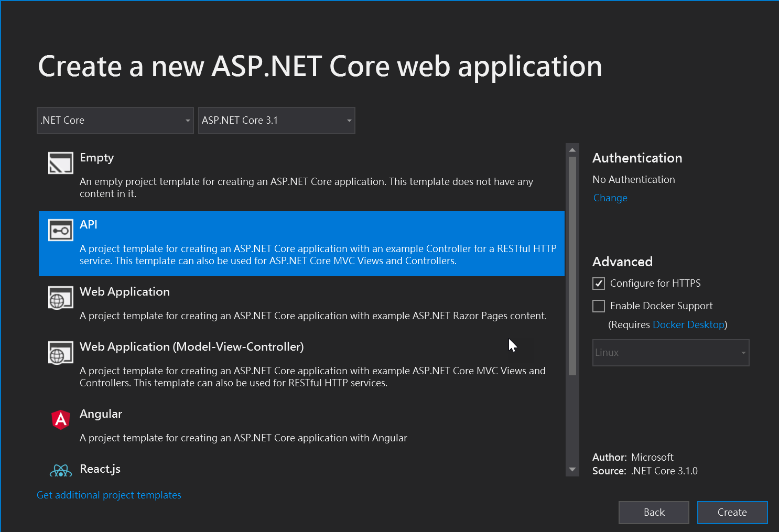This screenshot has width=779, height=532.
Task: Select the Angular template icon
Action: tap(60, 419)
